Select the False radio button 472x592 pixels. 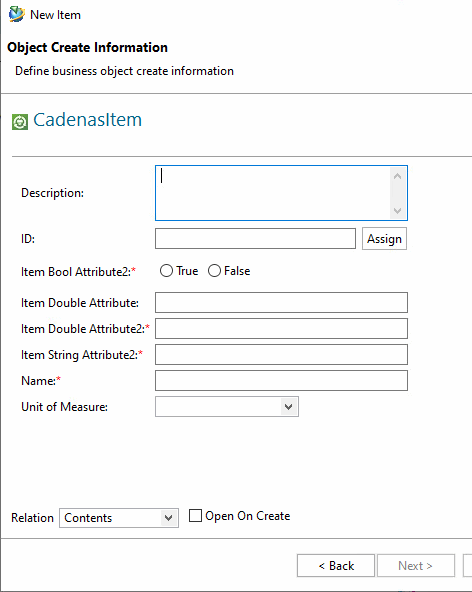214,271
